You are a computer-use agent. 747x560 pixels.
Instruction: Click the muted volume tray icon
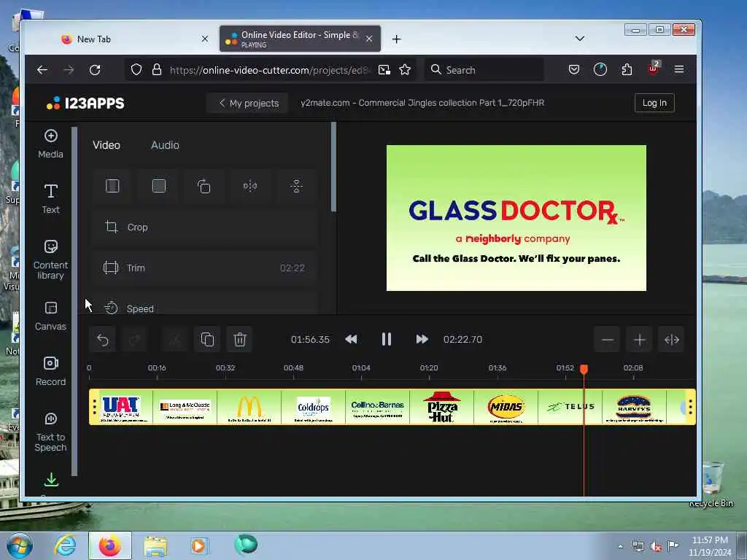click(x=656, y=547)
